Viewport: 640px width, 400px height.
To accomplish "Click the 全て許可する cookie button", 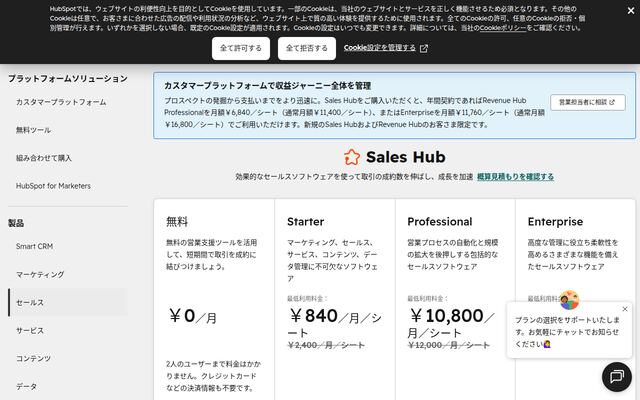I will [241, 48].
